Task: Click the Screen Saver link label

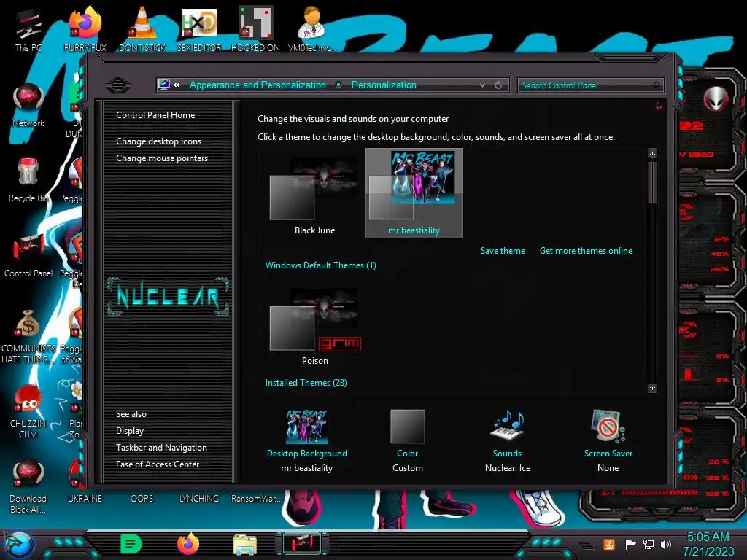Action: click(608, 454)
